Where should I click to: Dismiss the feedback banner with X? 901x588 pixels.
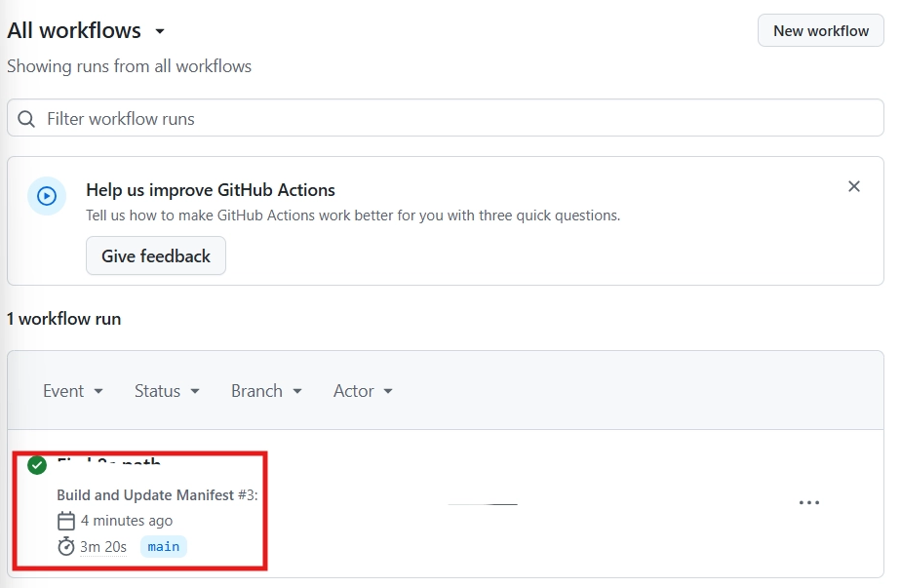tap(854, 186)
